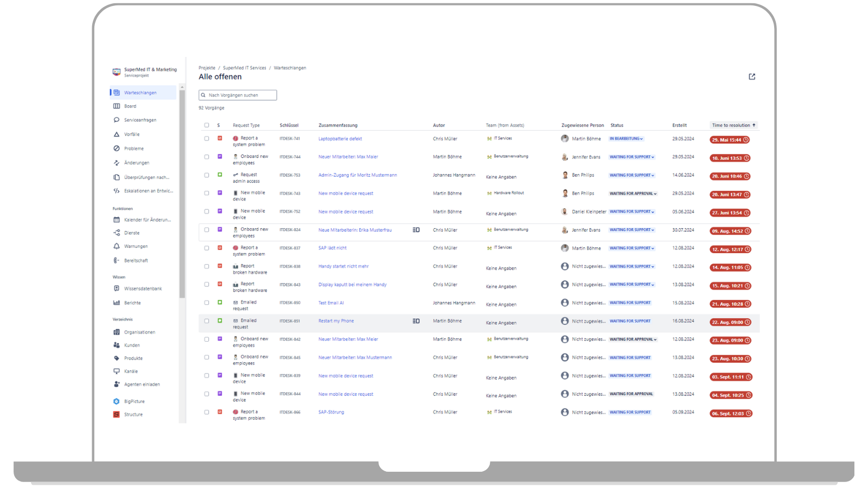Open Laptopbatterie defekt request
868x488 pixels.
click(x=340, y=139)
